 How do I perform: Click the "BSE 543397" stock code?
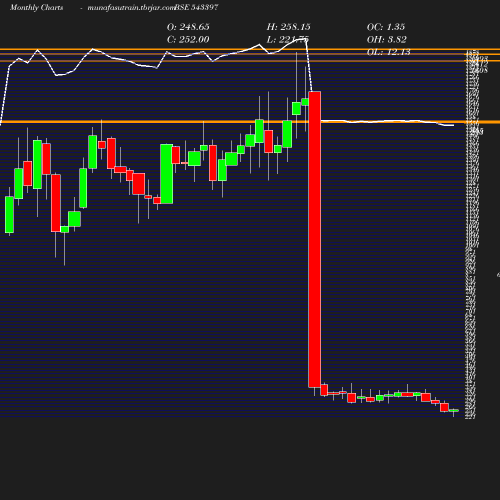coord(196,7)
